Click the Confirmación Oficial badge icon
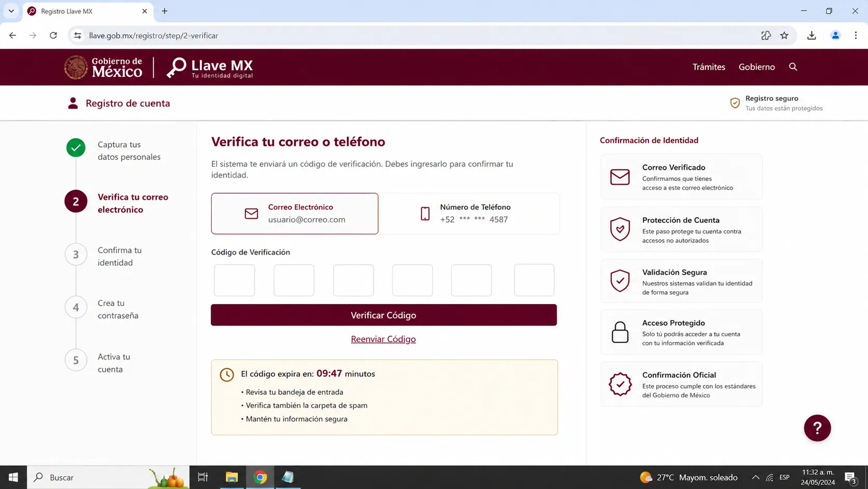 620,384
